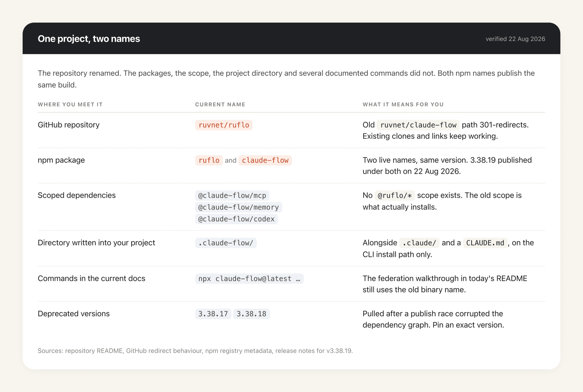Image resolution: width=583 pixels, height=392 pixels.
Task: Click the 'npx claude-flow@latest …' command chip
Action: (249, 279)
